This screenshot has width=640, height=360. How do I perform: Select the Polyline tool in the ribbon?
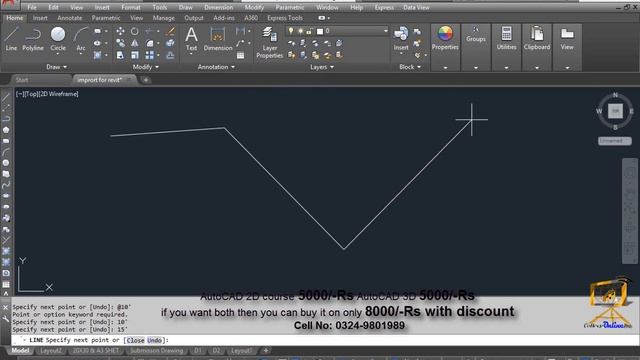pos(33,39)
